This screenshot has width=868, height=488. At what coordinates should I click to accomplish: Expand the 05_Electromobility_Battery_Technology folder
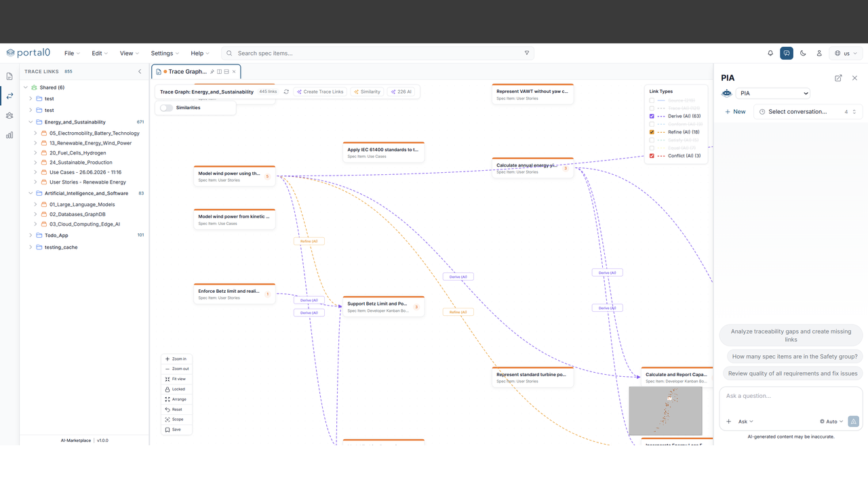coord(35,134)
